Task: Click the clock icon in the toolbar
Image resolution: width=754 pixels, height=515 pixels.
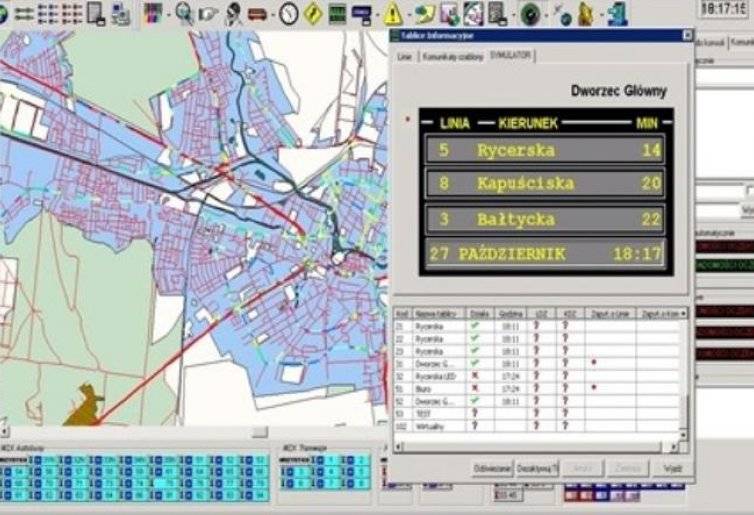Action: [x=289, y=13]
